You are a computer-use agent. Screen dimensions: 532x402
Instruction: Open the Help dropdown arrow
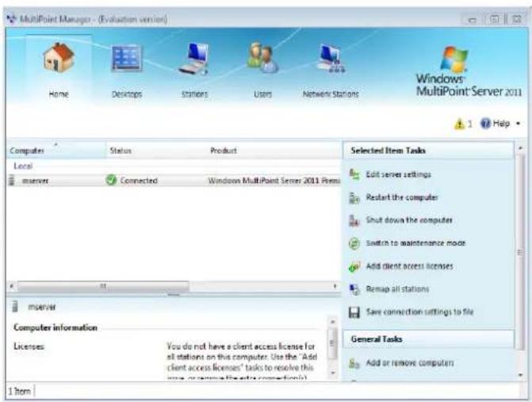pos(518,124)
